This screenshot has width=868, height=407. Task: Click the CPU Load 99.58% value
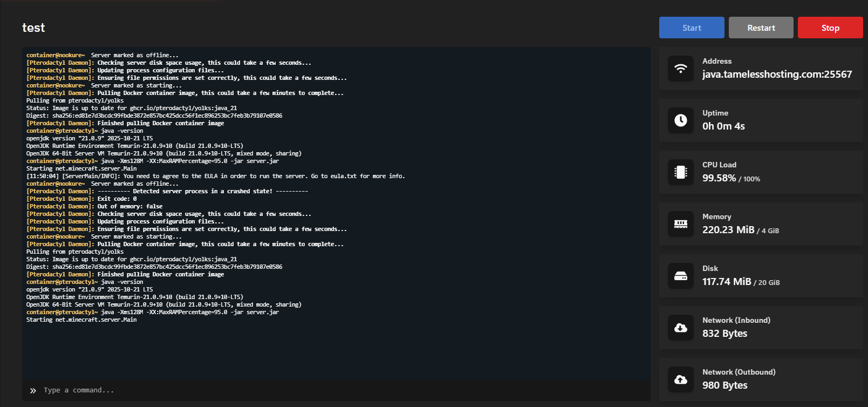pyautogui.click(x=719, y=178)
